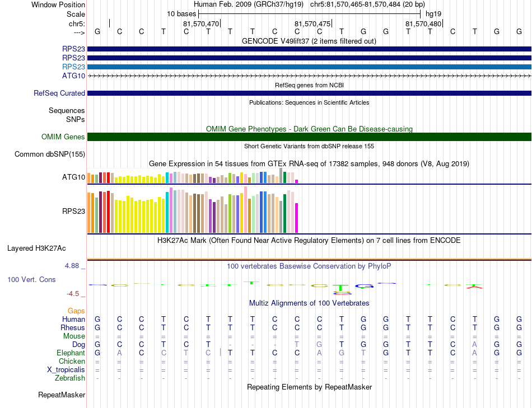
Task: Click the Rhesus alignment row label
Action: [x=73, y=327]
